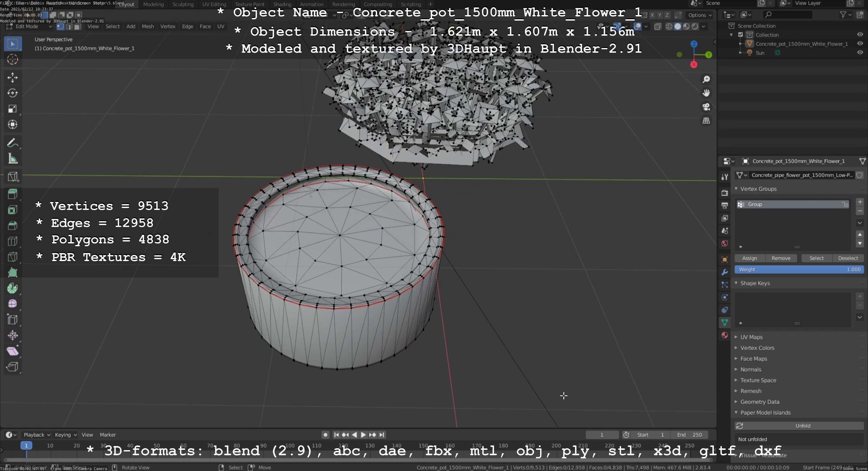Click the Unfold button
Screen dimensions: 868x471
pos(799,426)
